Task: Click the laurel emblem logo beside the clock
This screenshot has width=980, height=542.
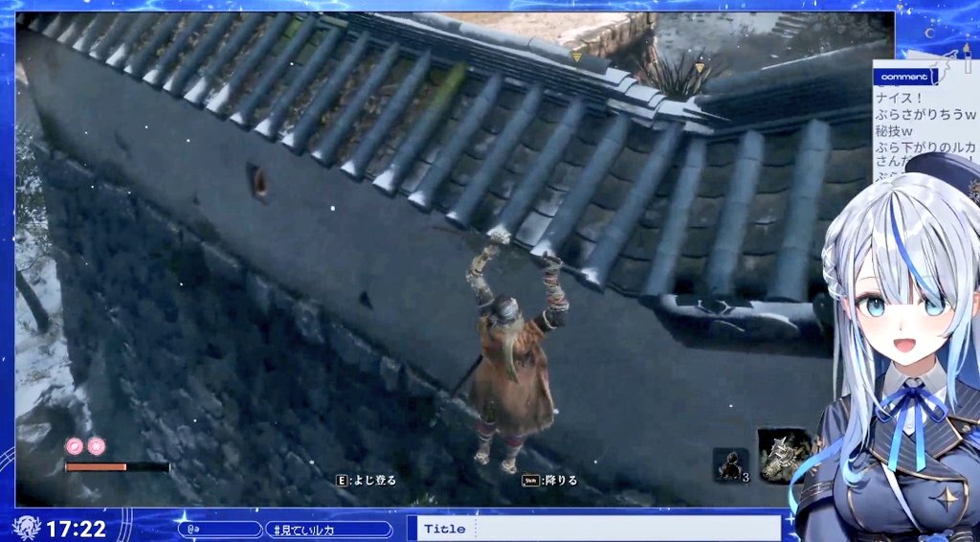Action: [26, 529]
